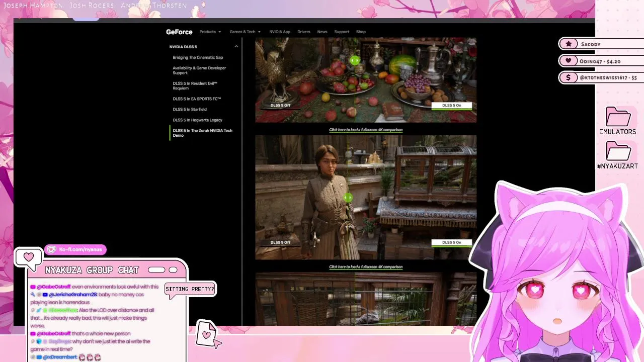
Task: Click @xDreambert chat message
Action: coord(66,357)
